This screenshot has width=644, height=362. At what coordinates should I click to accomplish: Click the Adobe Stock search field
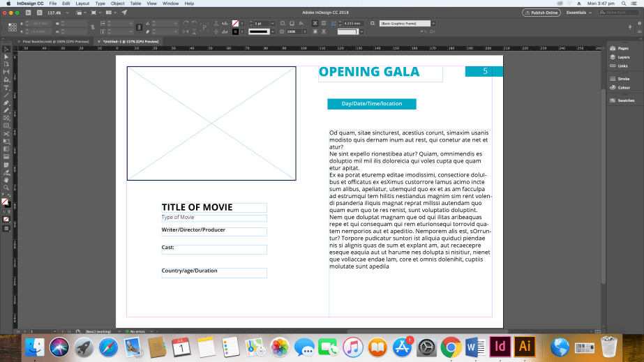coord(619,13)
